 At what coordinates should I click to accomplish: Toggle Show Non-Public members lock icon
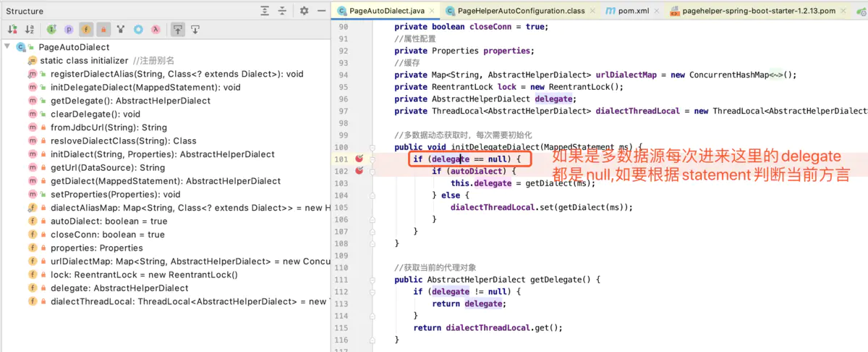(x=103, y=30)
